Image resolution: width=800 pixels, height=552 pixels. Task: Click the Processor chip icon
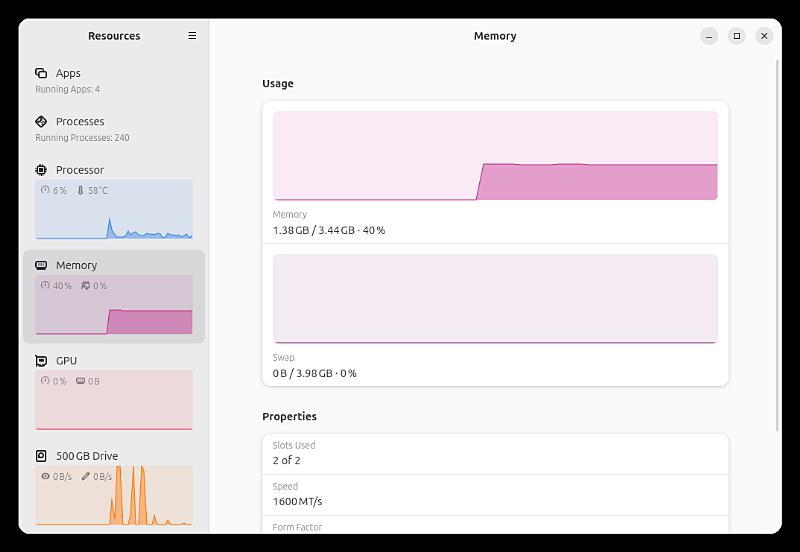(x=41, y=170)
